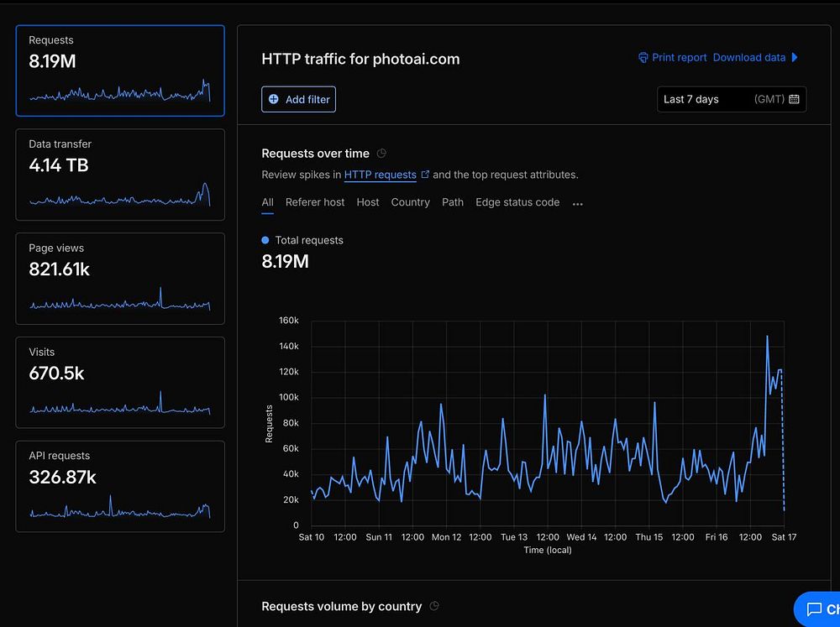Open the calendar icon in date picker

tap(795, 99)
